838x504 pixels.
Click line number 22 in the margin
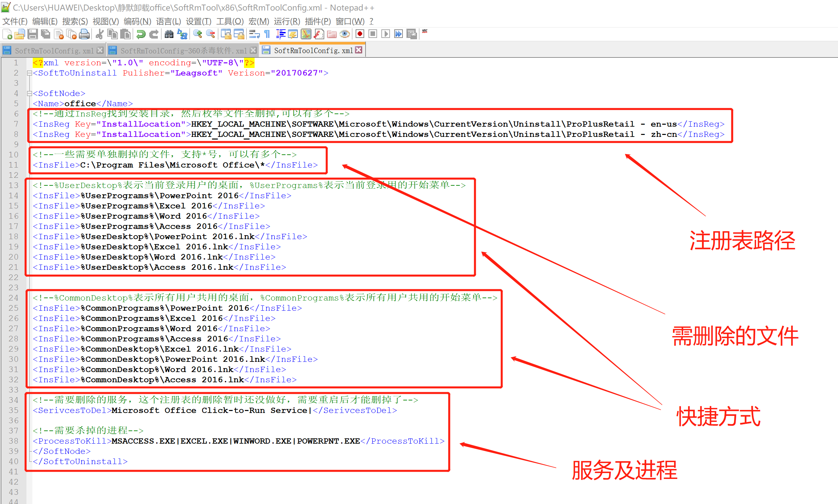(x=14, y=277)
